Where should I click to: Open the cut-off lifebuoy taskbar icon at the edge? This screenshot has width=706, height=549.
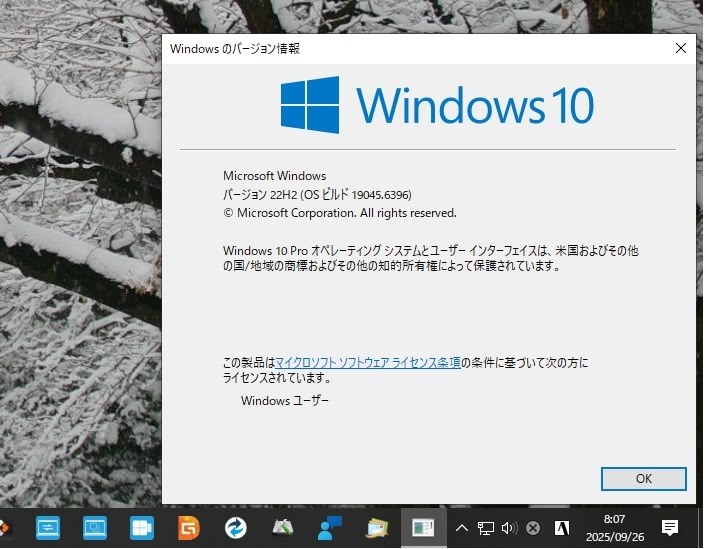(x=4, y=527)
